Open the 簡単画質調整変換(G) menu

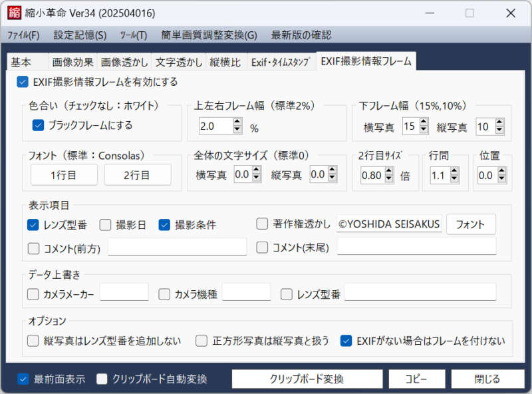click(209, 35)
